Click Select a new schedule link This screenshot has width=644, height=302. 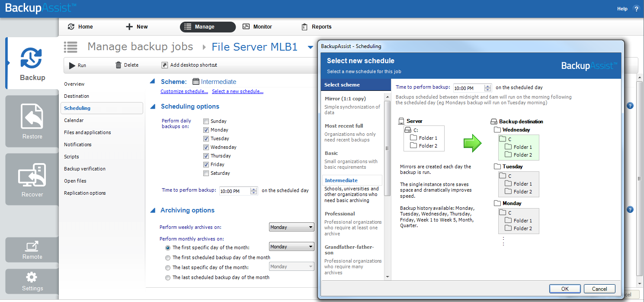(237, 91)
